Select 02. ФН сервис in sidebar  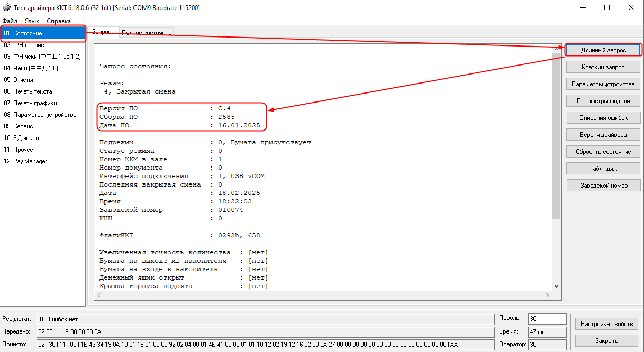pos(24,45)
